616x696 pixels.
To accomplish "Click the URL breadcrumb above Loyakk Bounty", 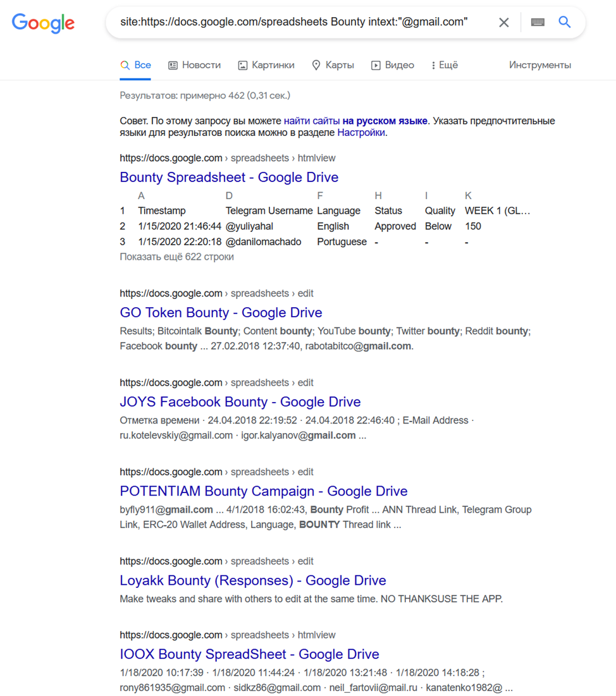I will 217,561.
